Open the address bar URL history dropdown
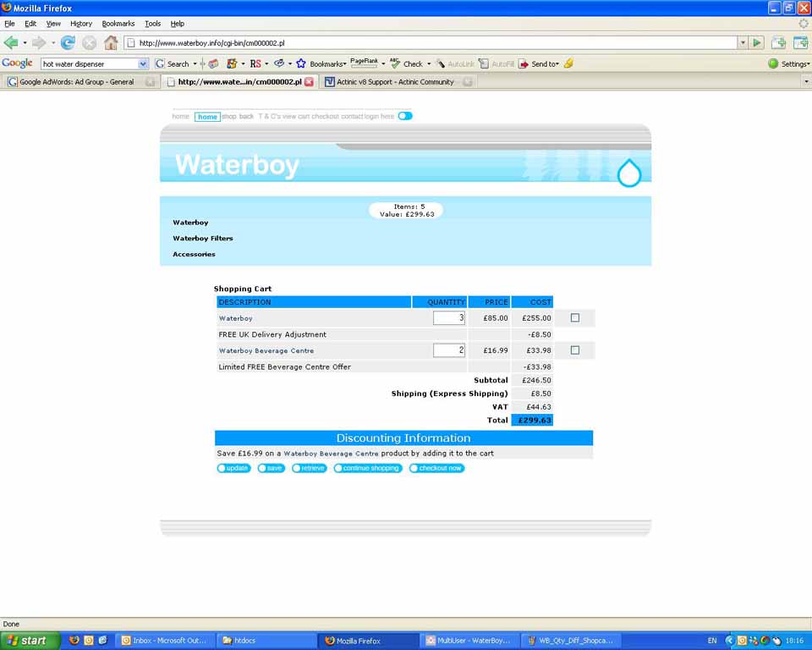812x650 pixels. click(x=743, y=42)
